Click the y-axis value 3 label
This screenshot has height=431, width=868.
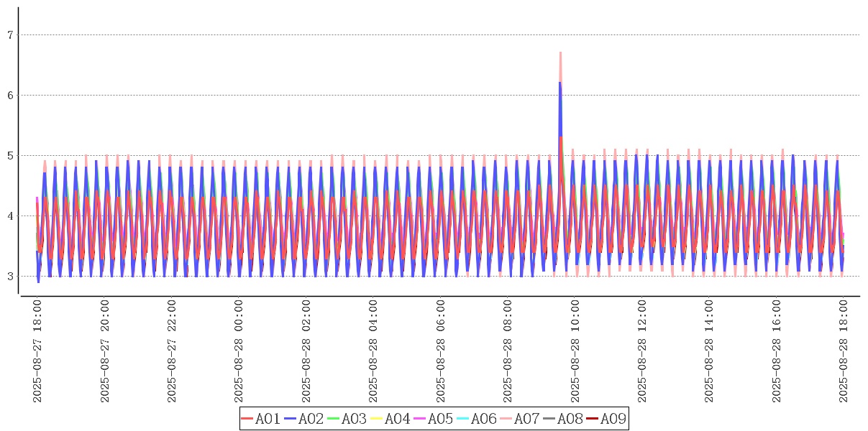10,276
